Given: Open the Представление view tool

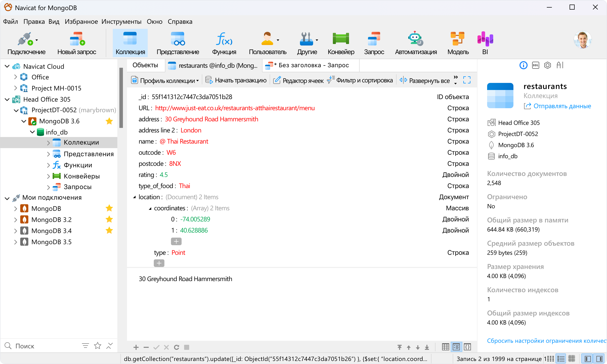Looking at the screenshot, I should coord(178,43).
